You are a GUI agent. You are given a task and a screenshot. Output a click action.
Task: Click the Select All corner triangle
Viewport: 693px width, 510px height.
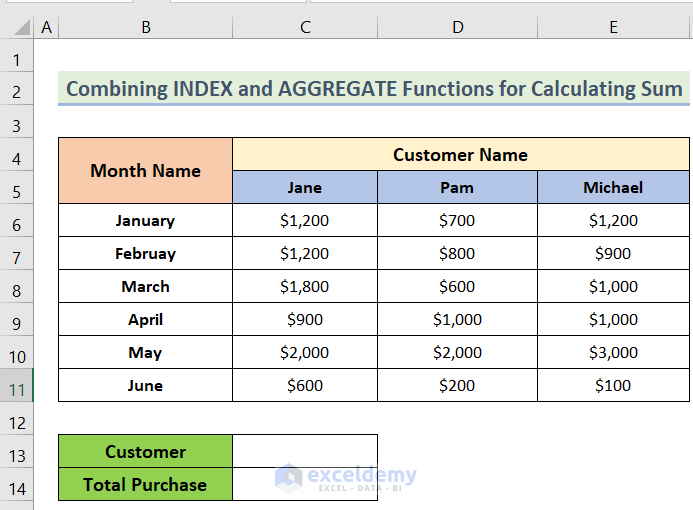[x=16, y=28]
